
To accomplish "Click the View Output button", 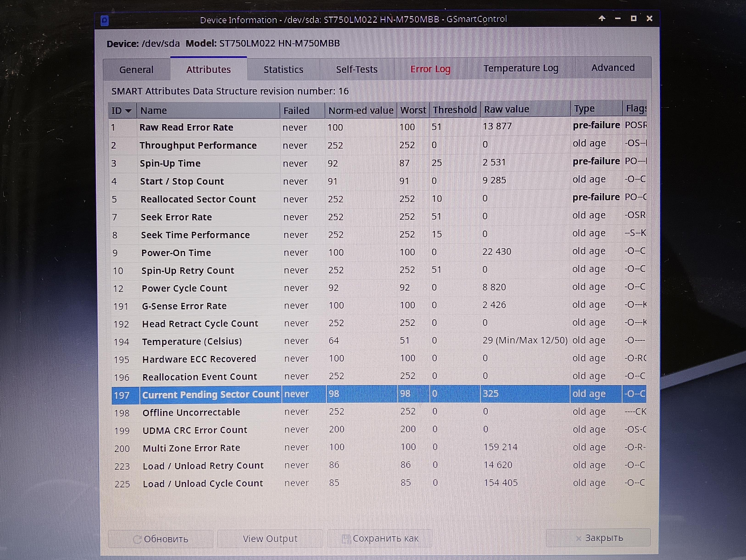I will coord(270,538).
